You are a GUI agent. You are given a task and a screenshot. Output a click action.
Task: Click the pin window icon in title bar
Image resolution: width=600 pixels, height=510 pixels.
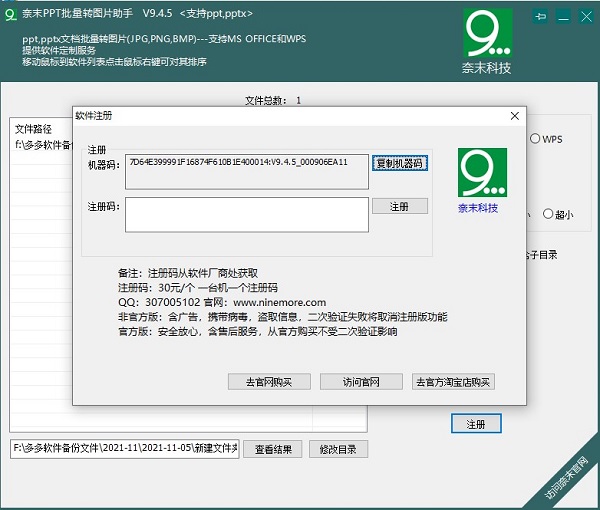540,16
